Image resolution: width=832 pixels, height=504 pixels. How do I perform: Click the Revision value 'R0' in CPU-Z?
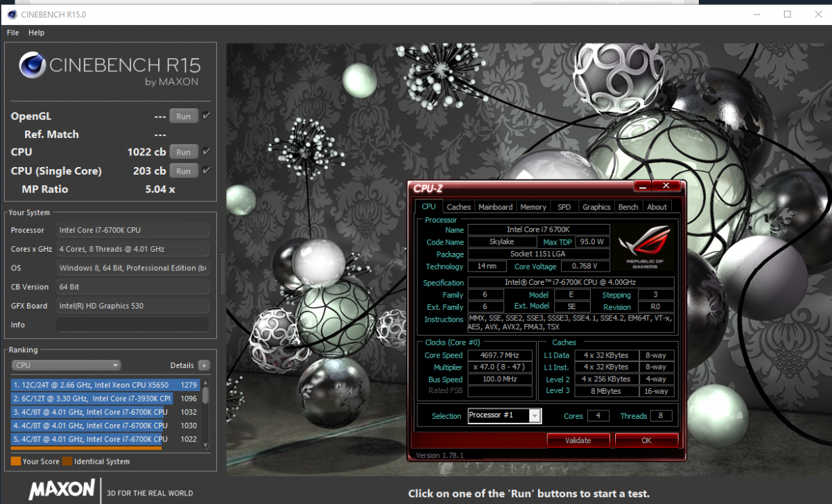(655, 306)
